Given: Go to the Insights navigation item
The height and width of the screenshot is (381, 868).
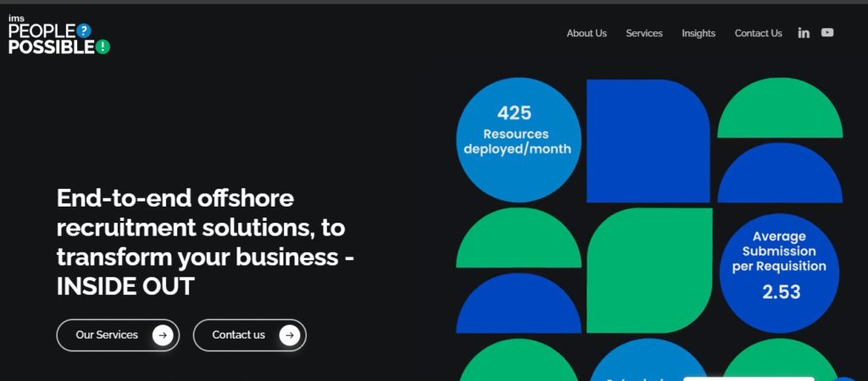Looking at the screenshot, I should pos(698,34).
